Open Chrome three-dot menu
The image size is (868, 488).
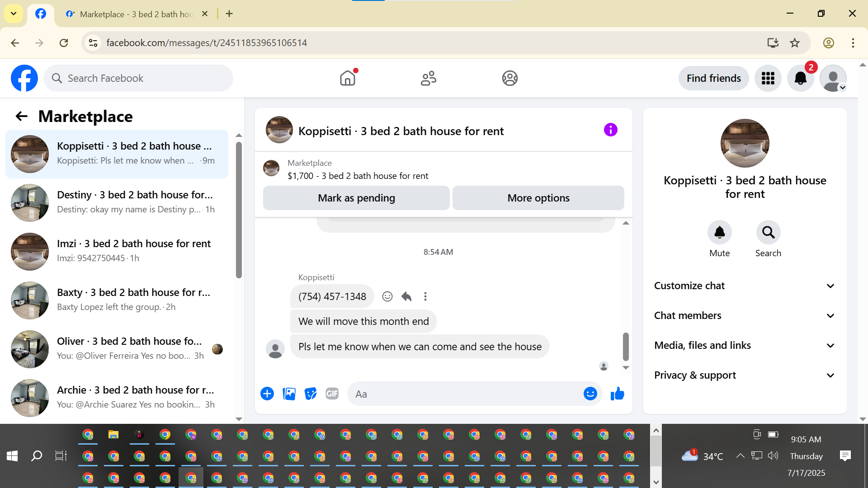[853, 43]
